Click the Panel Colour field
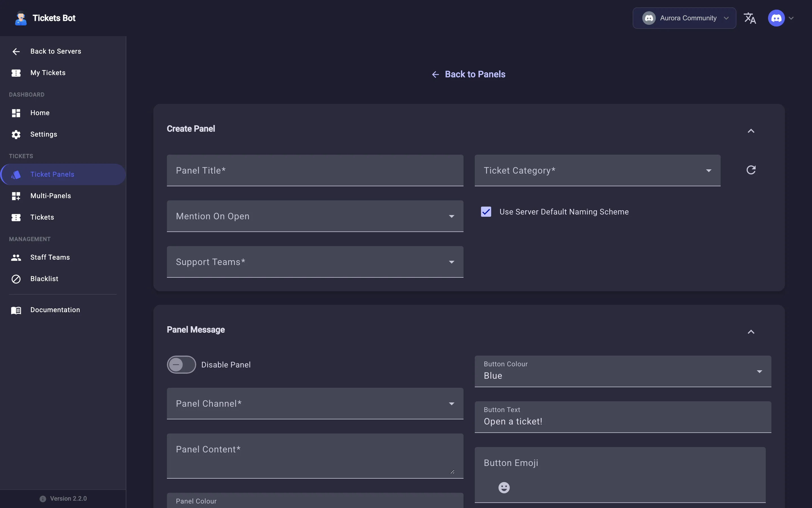The image size is (812, 508). pyautogui.click(x=315, y=500)
